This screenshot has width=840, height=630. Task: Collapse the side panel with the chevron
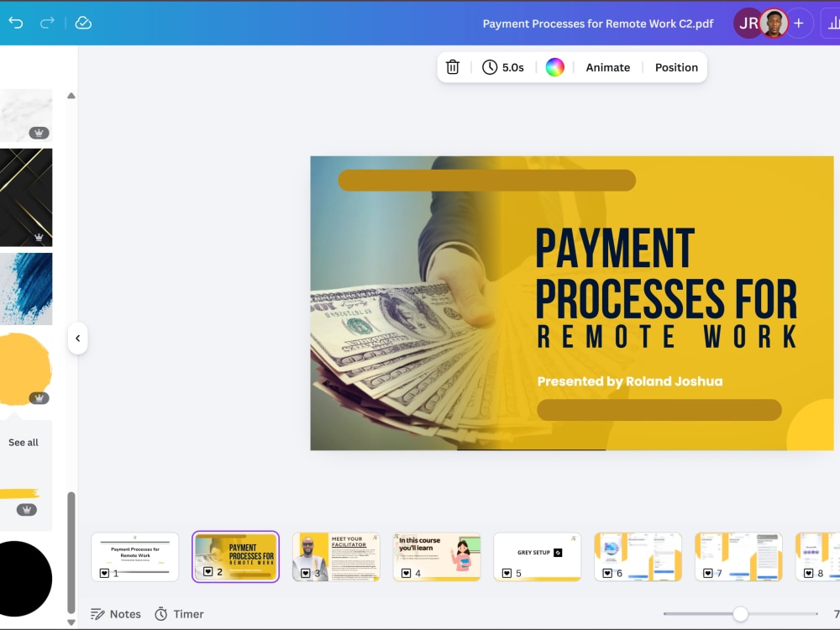click(77, 338)
